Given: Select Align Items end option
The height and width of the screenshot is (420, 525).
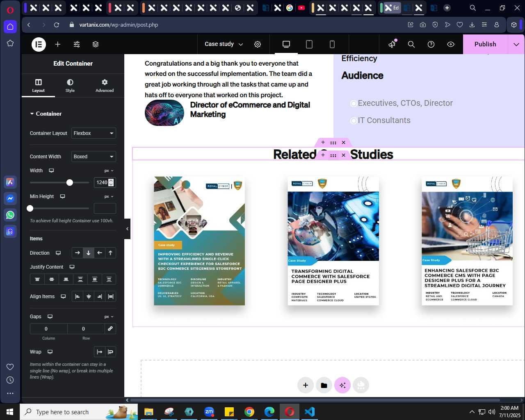Looking at the screenshot, I should pyautogui.click(x=100, y=297).
